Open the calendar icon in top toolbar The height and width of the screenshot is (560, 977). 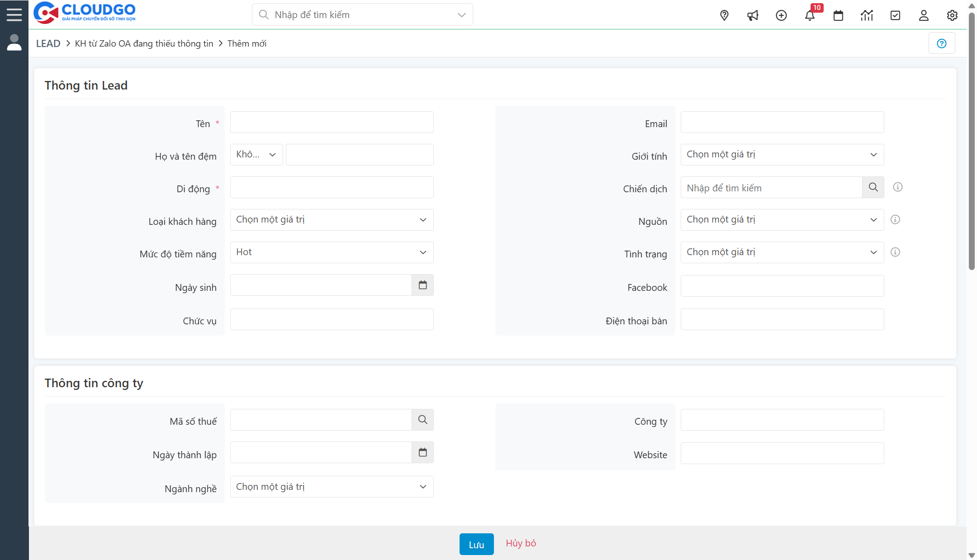[838, 15]
